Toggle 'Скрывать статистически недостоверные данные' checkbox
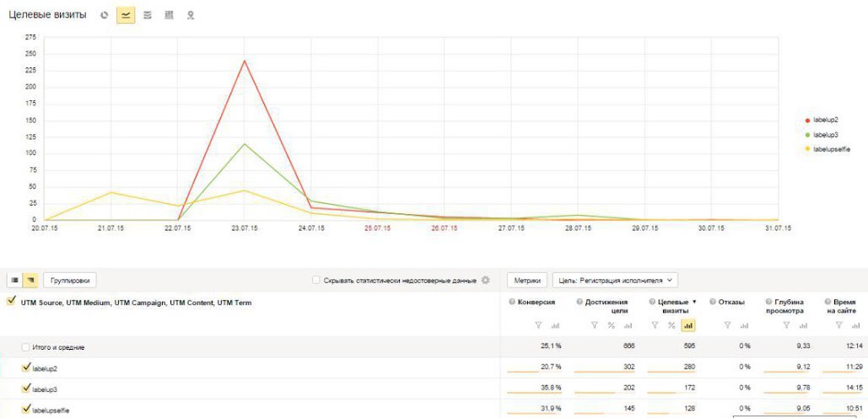The image size is (868, 418). (315, 281)
